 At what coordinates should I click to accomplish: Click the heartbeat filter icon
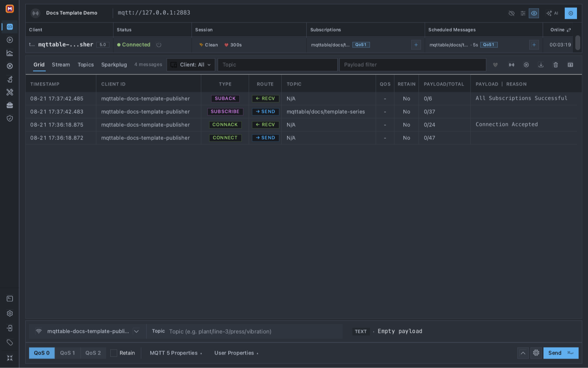[495, 65]
